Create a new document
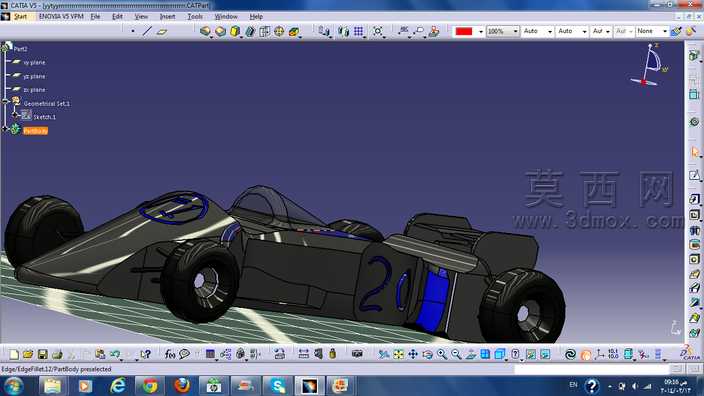The image size is (704, 396). (x=14, y=354)
